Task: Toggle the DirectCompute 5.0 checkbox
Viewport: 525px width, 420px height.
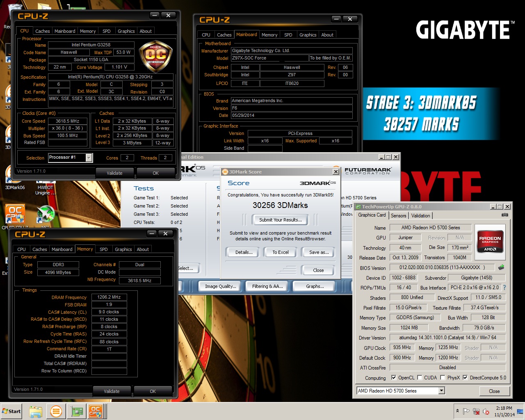Action: [465, 378]
